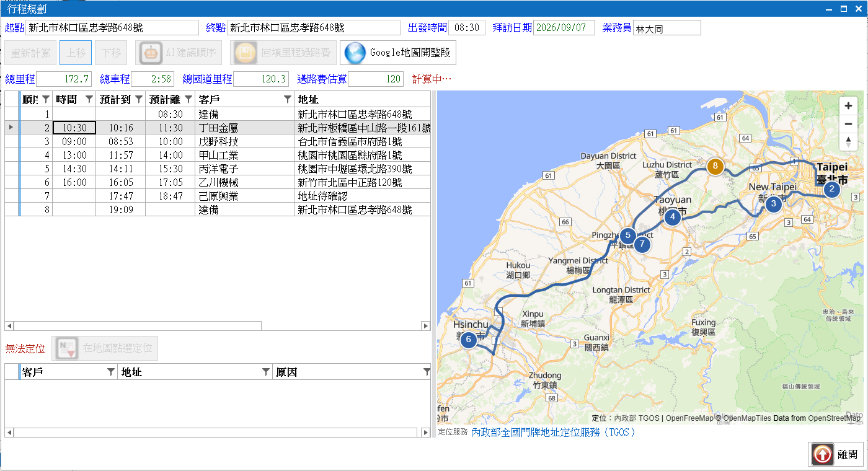
Task: Select row with customer 己原興業
Action: [218, 196]
